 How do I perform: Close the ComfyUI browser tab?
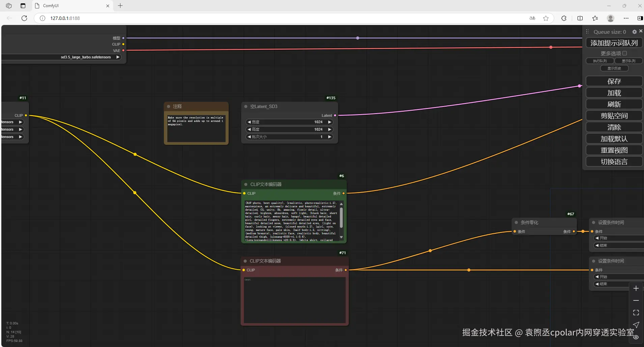(108, 6)
